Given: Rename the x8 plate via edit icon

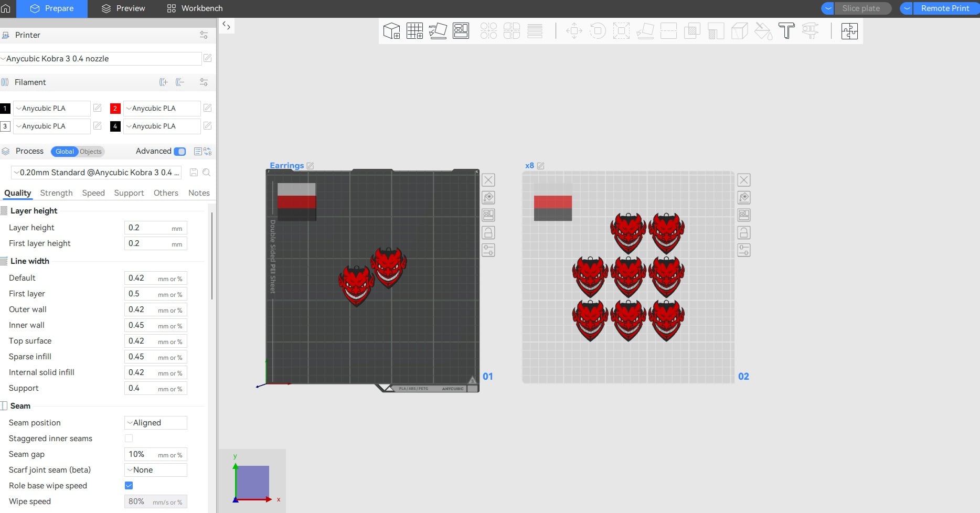Looking at the screenshot, I should point(540,166).
